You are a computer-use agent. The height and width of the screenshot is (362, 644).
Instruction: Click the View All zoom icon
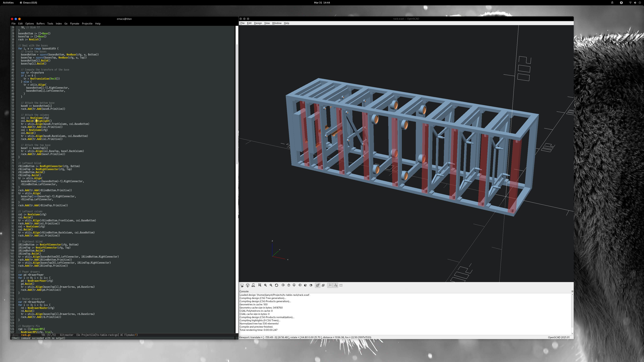point(260,285)
